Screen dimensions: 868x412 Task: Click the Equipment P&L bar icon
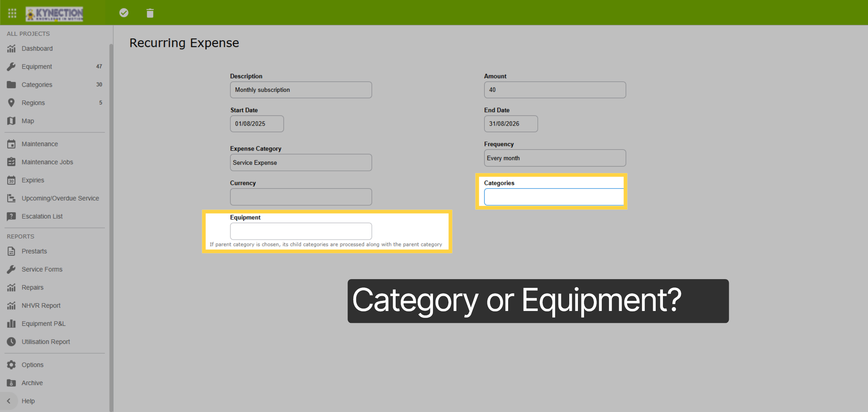[x=11, y=324]
